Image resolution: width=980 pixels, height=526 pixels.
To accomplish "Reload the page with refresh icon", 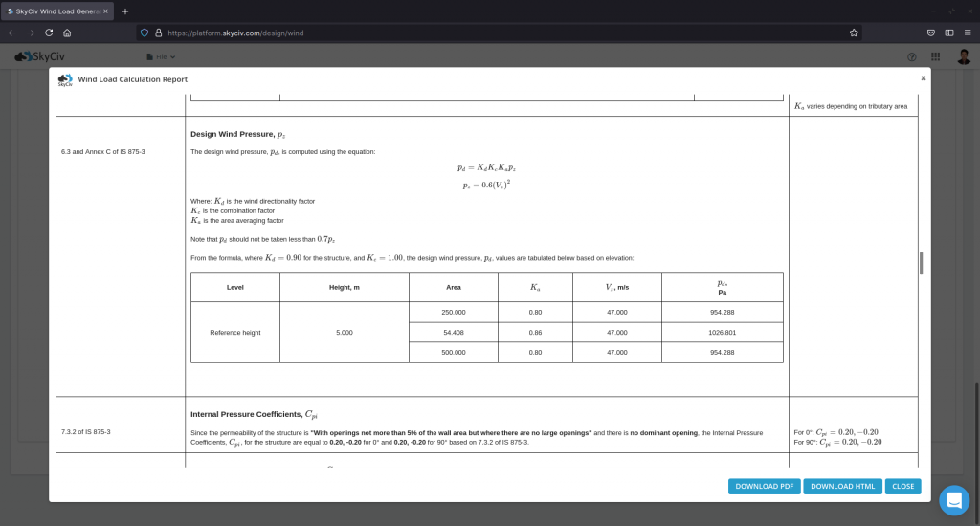I will point(49,33).
